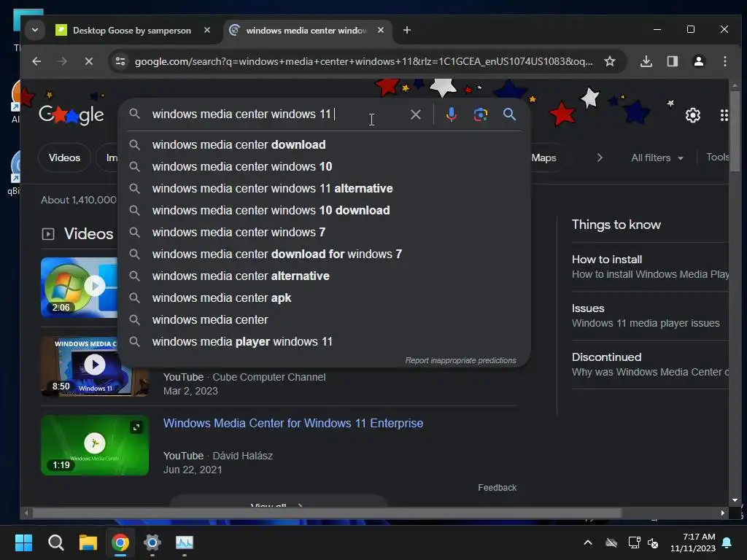Choose suggestion windows 10 download
The width and height of the screenshot is (747, 560).
coord(324,211)
